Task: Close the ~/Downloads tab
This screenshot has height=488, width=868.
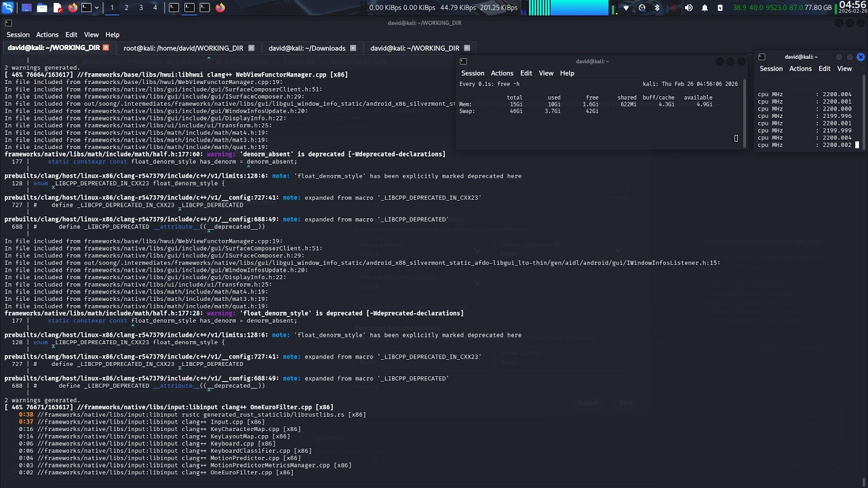Action: 353,48
